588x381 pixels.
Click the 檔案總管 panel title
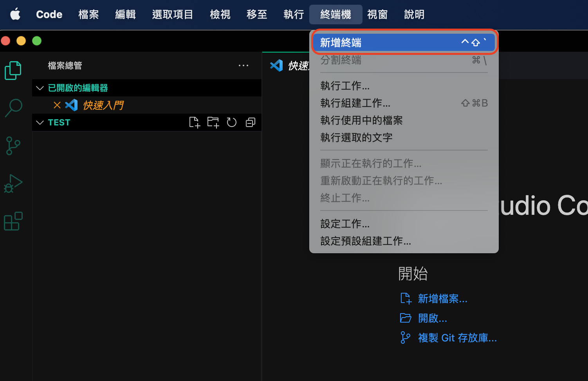65,65
